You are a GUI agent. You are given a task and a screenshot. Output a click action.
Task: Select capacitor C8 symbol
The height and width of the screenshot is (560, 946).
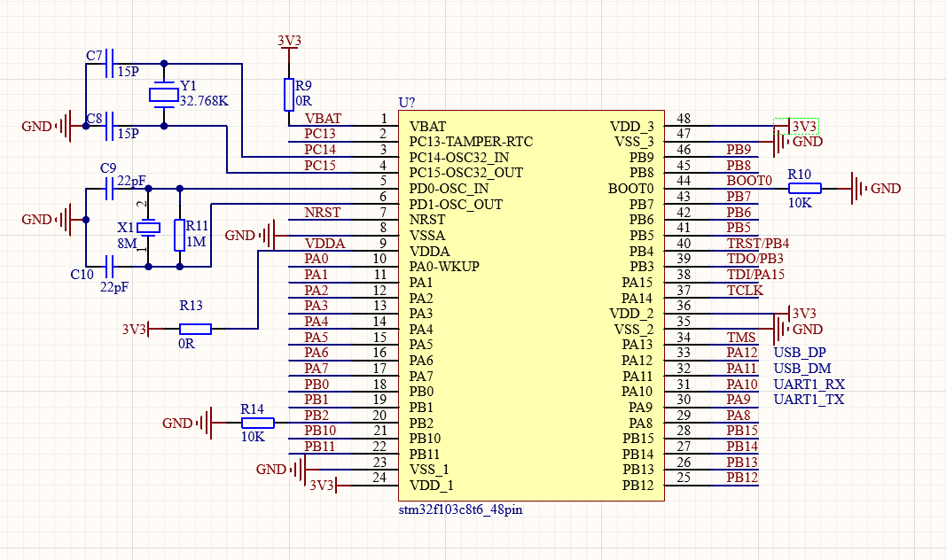[109, 126]
